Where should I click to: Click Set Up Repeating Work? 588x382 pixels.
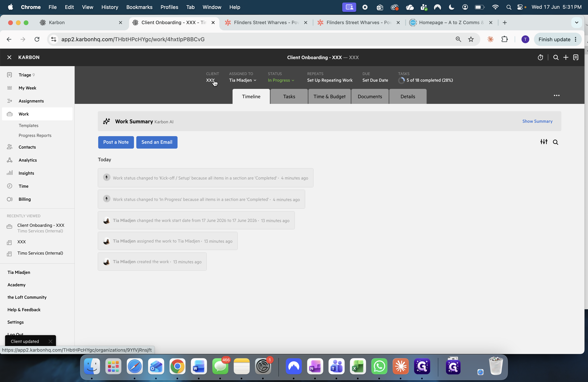(330, 80)
